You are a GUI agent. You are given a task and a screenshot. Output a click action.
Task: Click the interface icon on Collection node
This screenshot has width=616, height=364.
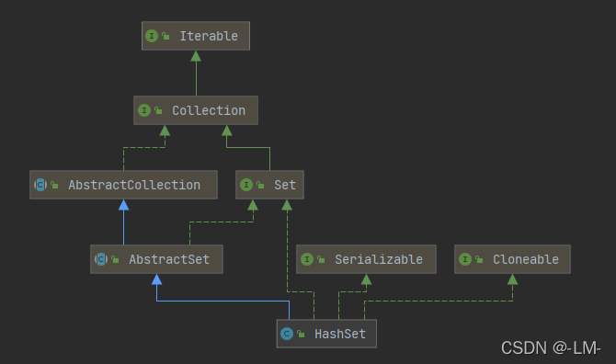pyautogui.click(x=144, y=110)
